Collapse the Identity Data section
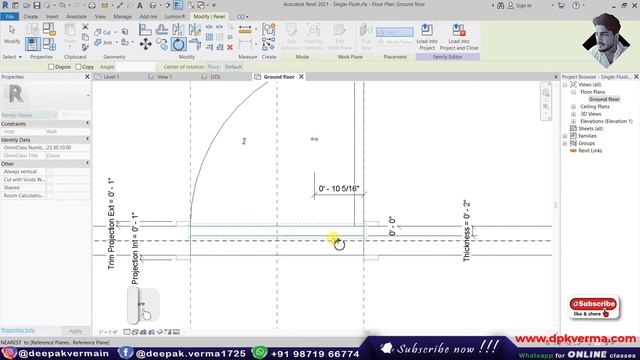Image resolution: width=640 pixels, height=360 pixels. point(87,140)
